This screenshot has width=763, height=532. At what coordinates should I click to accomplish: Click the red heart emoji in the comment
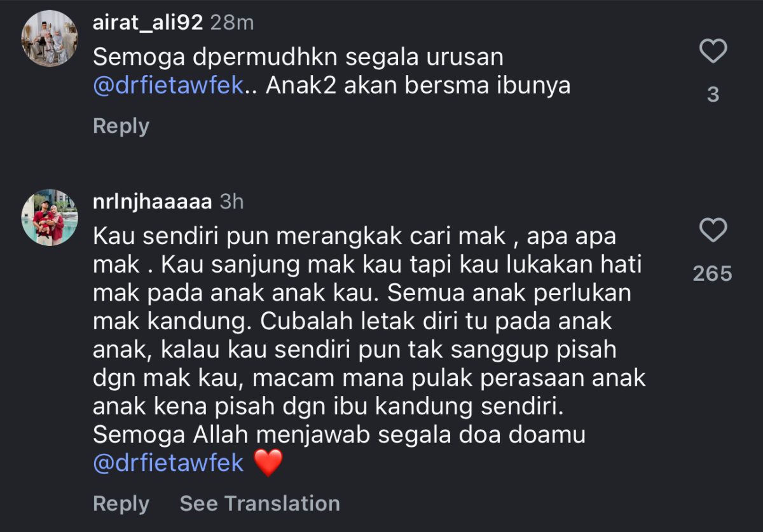click(x=268, y=463)
